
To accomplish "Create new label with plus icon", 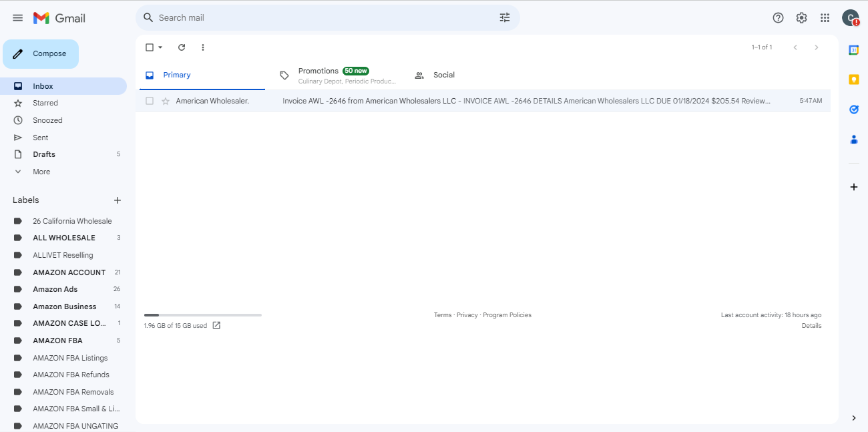I will click(x=118, y=200).
